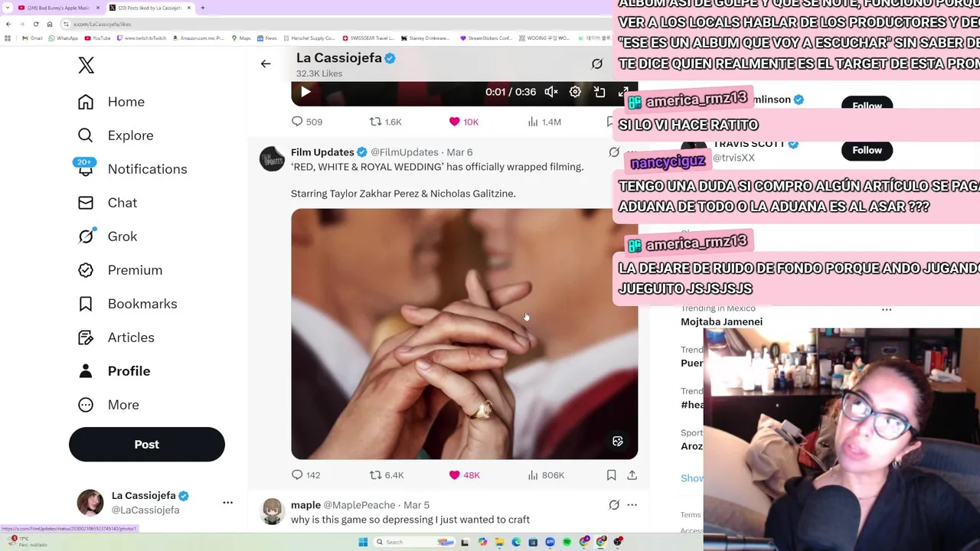
Task: Reply to the top post with 509 replies
Action: [x=306, y=122]
